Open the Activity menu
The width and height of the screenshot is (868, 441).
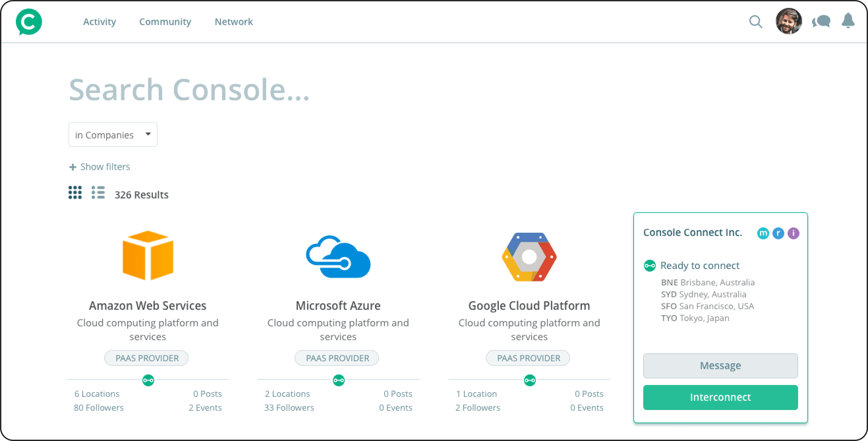tap(100, 22)
